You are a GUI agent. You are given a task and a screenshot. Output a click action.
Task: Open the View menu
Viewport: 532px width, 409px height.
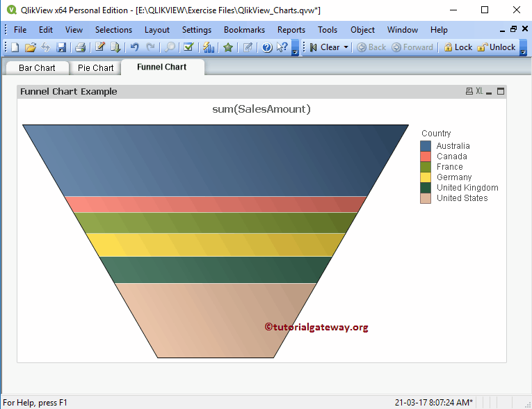pos(74,30)
